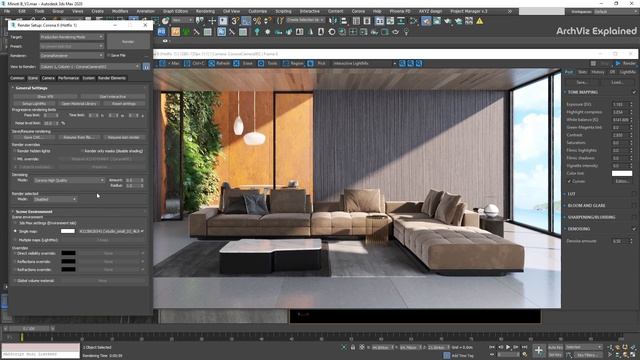Open the Rendered Frame Window icon
Screen dimensions: 640x360
(437, 21)
